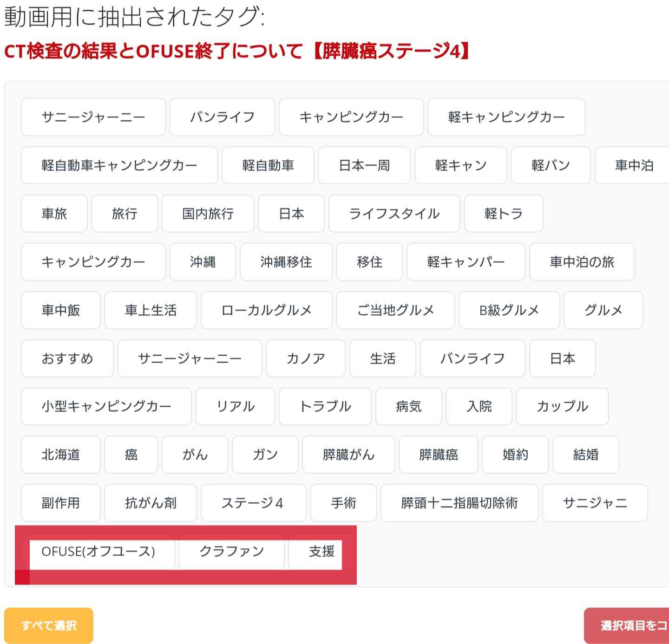Select the 車中飯 tag
Viewport: 669px width, 644px height.
pos(61,310)
